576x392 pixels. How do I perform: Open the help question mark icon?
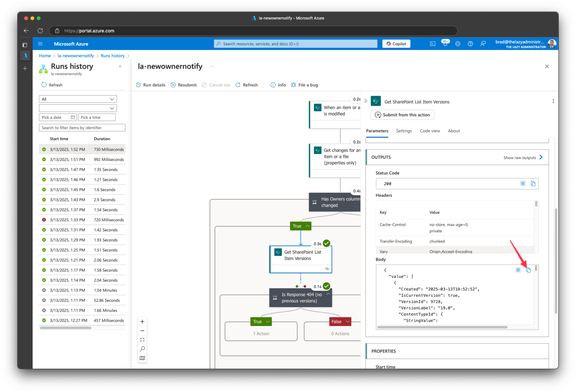coord(470,44)
